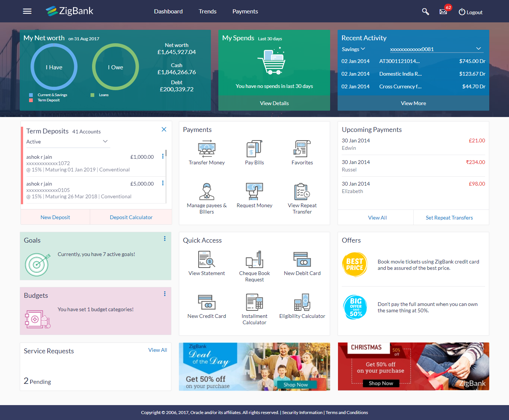
Task: Click New Deposit button
Action: (55, 217)
